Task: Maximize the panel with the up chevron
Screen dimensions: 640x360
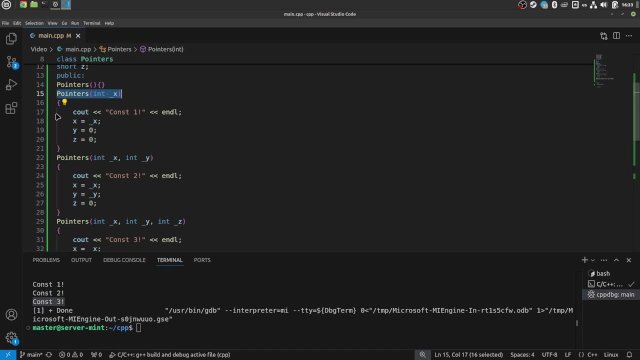Action: pyautogui.click(x=617, y=260)
